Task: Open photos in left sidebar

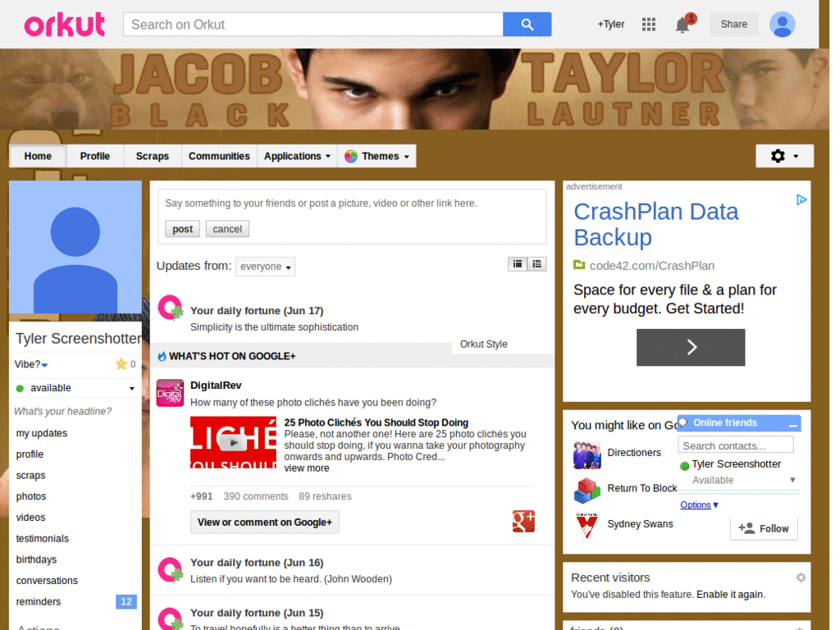Action: [x=31, y=496]
